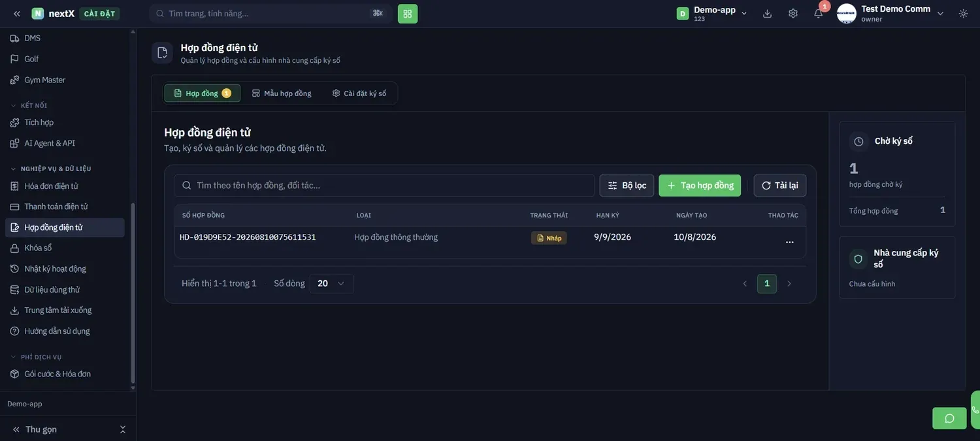Click Tải lại reload button
The image size is (980, 441).
[780, 186]
